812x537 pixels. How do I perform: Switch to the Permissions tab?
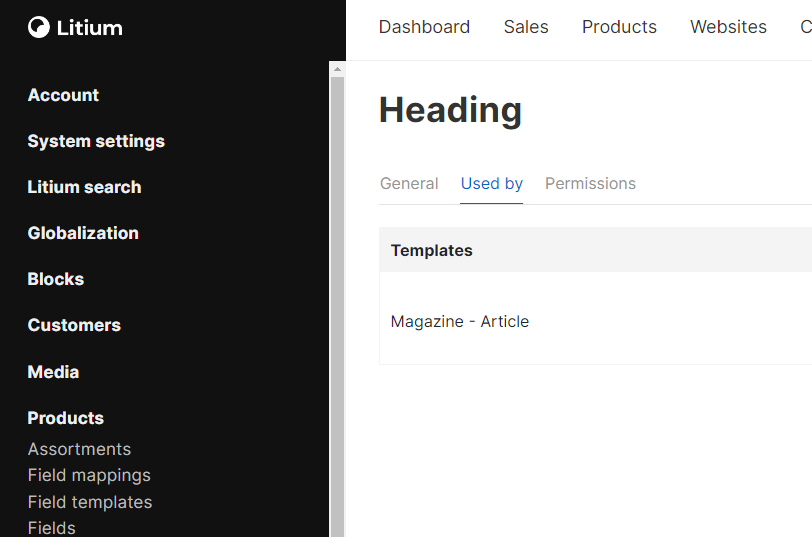(590, 184)
